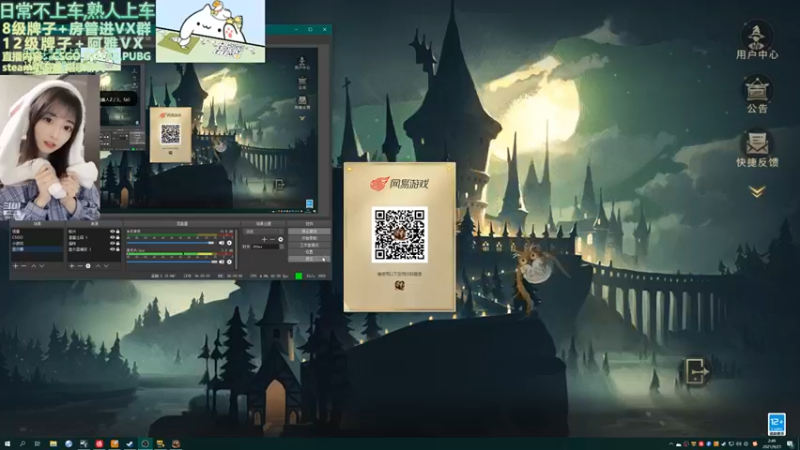Show hidden system tray icons chevron
This screenshot has height=450, width=800.
(x=671, y=444)
